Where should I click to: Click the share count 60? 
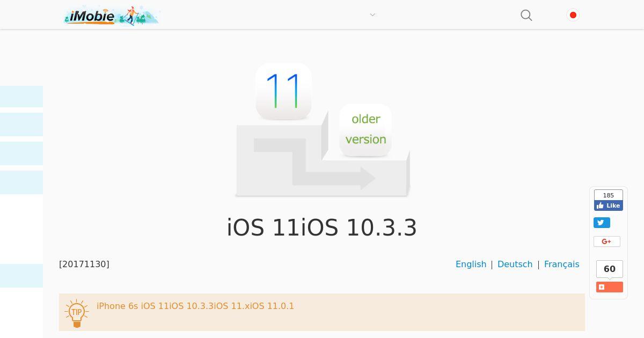point(610,269)
